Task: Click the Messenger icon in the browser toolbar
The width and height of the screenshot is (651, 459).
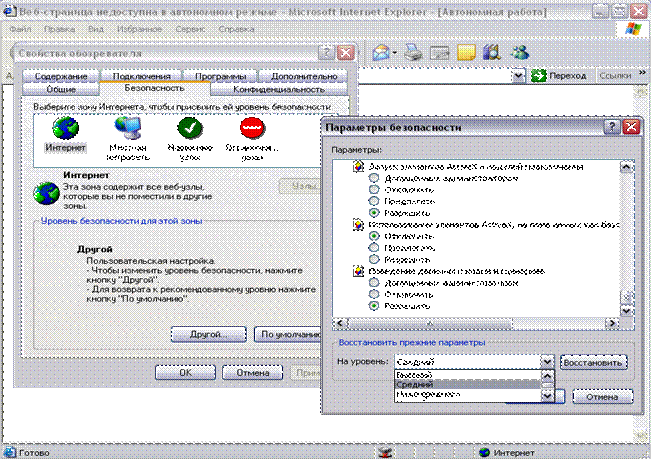Action: point(519,53)
